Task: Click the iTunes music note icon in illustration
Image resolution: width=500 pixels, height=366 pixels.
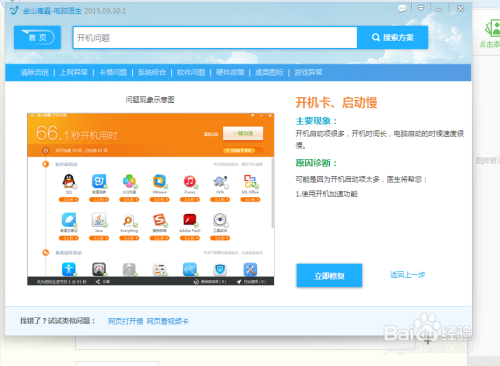Action: coord(190,181)
